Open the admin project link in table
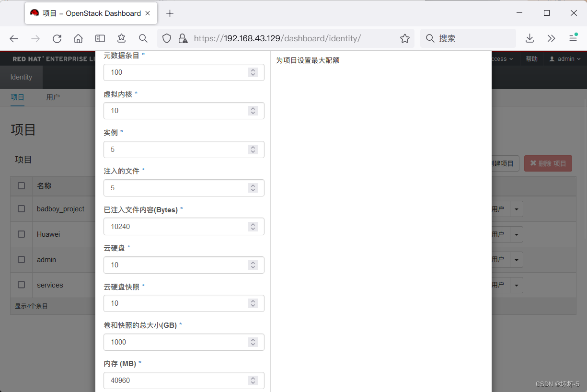This screenshot has width=587, height=392. click(x=46, y=260)
